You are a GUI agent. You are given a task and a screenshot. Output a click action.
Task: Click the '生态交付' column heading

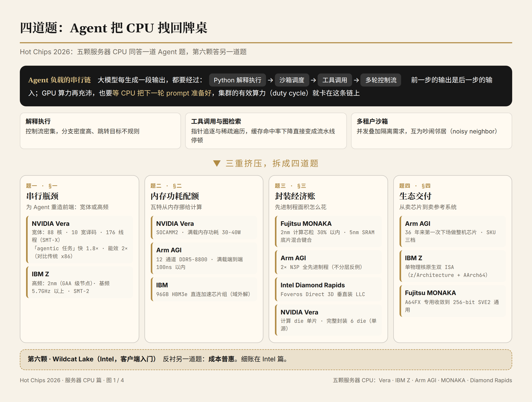[415, 196]
